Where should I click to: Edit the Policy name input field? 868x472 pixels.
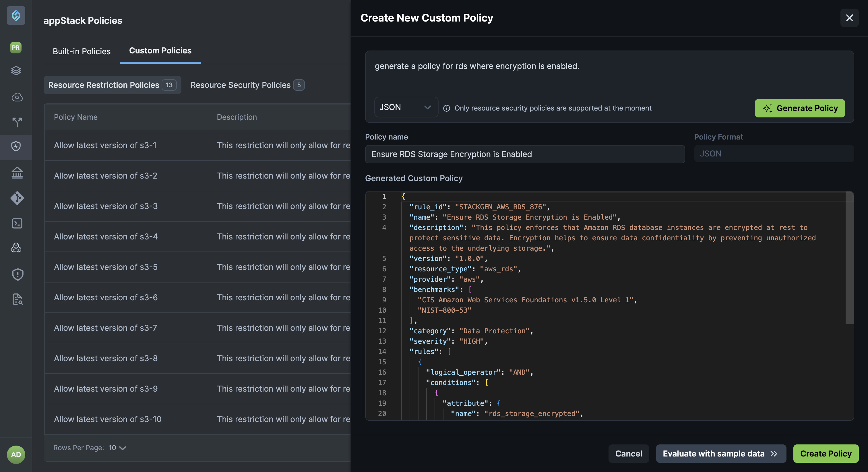coord(525,154)
